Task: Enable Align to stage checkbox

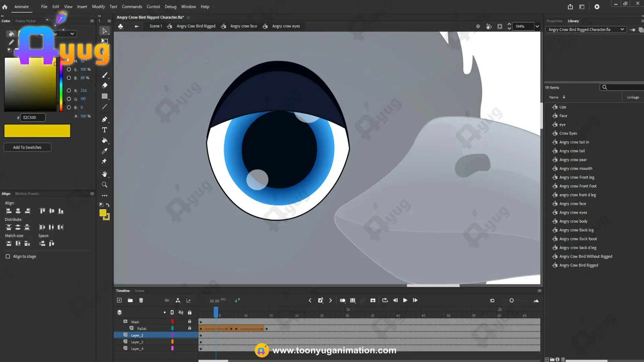Action: 8,256
